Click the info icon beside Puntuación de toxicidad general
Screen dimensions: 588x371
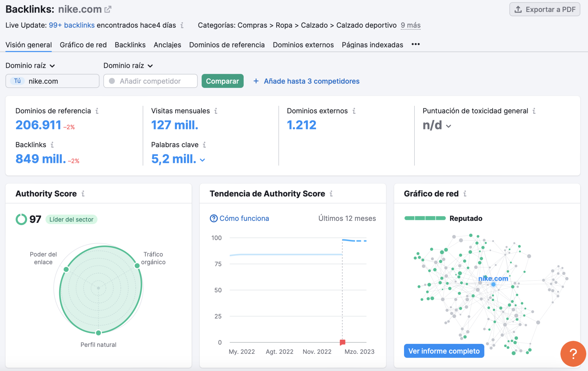pyautogui.click(x=534, y=110)
